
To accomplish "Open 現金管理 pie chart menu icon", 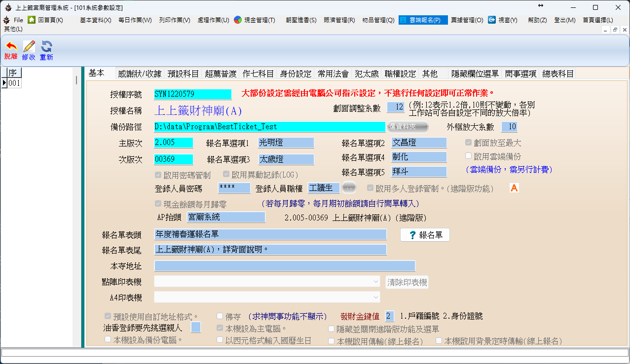I will pyautogui.click(x=238, y=20).
